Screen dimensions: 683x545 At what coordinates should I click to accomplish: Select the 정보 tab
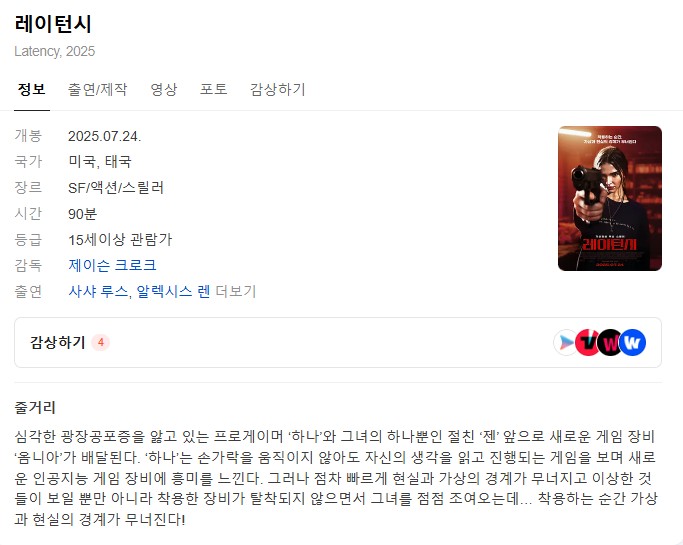[x=32, y=89]
